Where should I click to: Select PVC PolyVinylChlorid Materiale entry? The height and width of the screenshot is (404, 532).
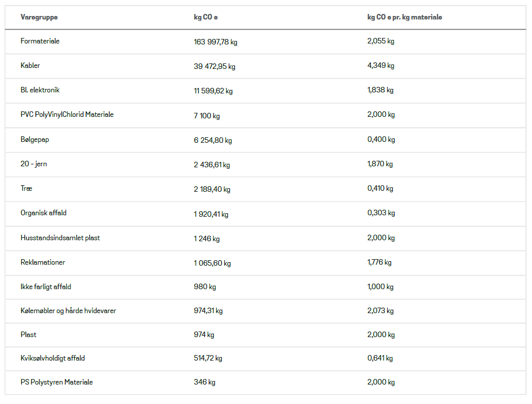pyautogui.click(x=67, y=115)
